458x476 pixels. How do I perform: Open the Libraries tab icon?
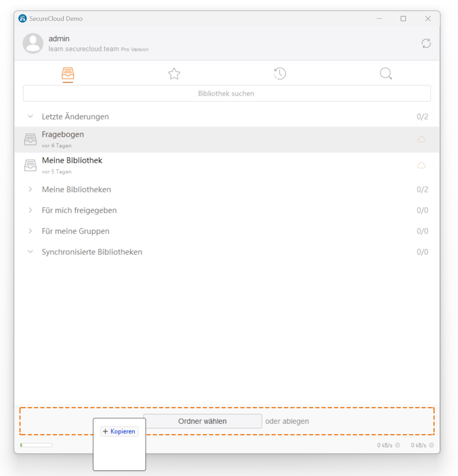68,74
